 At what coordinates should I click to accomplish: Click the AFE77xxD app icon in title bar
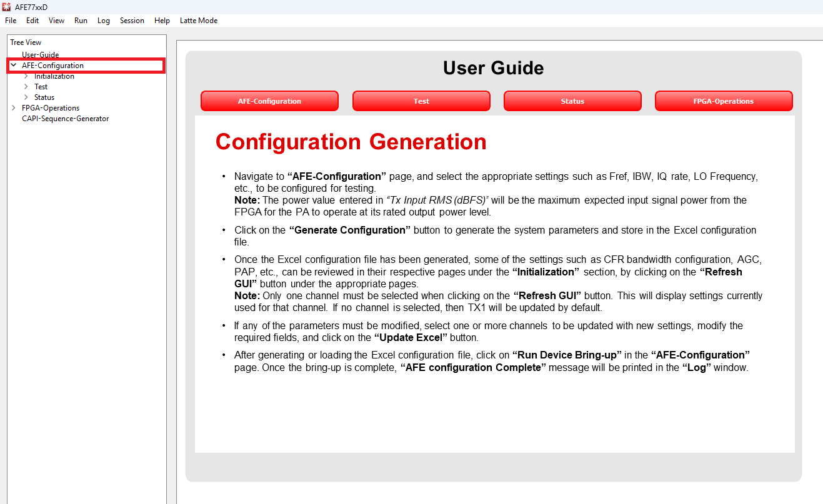tap(7, 7)
